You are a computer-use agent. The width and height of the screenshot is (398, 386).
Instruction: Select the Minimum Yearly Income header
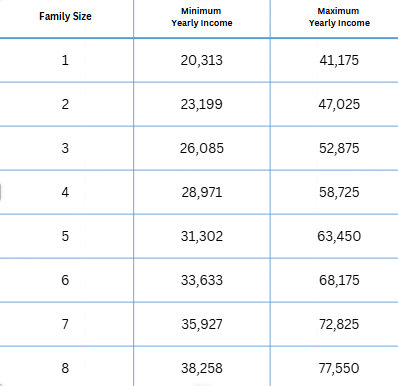(202, 17)
